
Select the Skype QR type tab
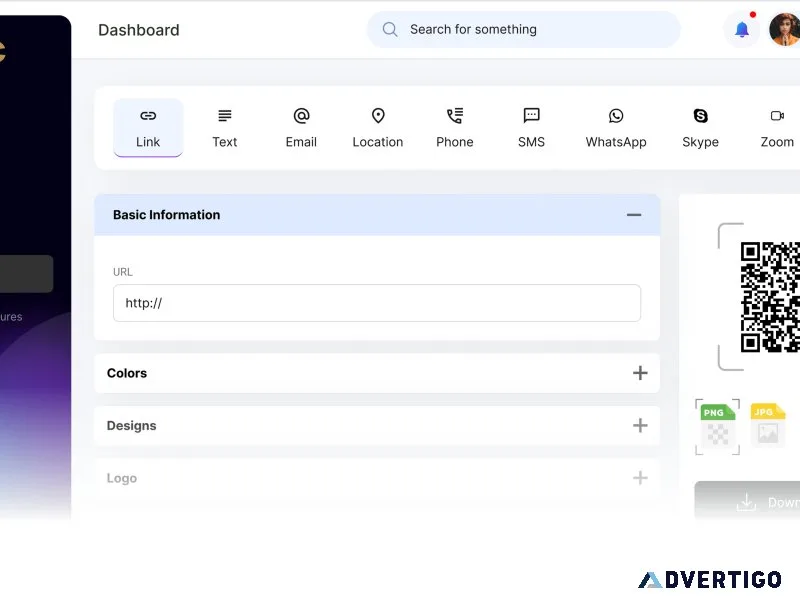pos(701,128)
